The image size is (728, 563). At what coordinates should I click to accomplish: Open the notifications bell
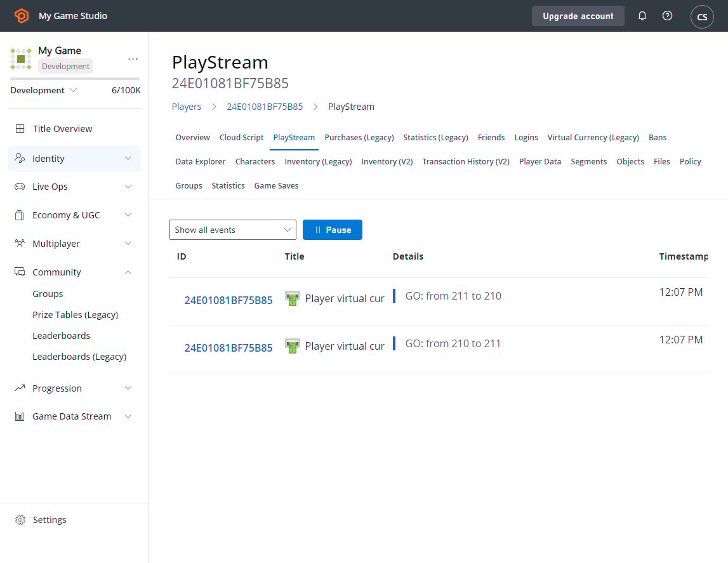pyautogui.click(x=642, y=16)
